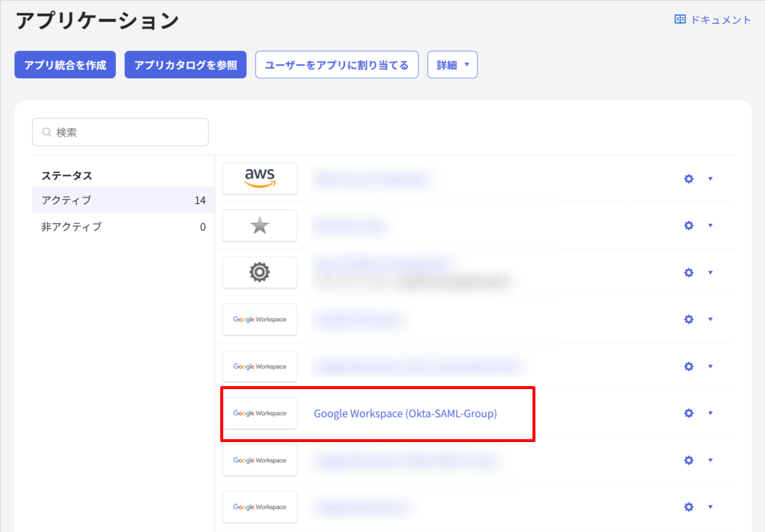Expand the chevron for Google Workspace (Okta-SAML-Group)

(x=710, y=413)
